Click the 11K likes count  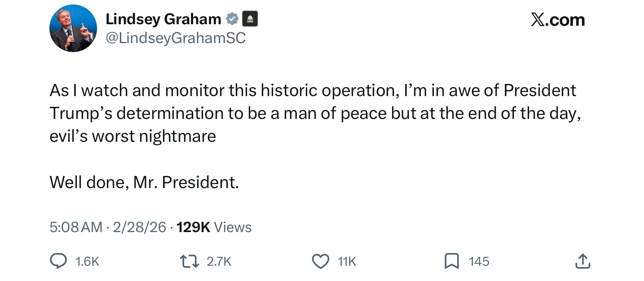click(347, 261)
